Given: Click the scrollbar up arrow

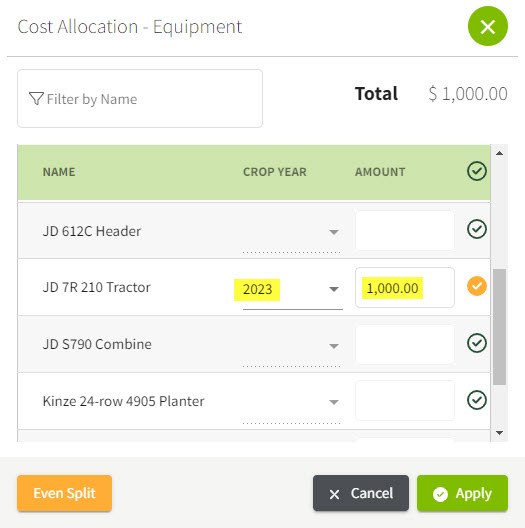Looking at the screenshot, I should point(499,153).
